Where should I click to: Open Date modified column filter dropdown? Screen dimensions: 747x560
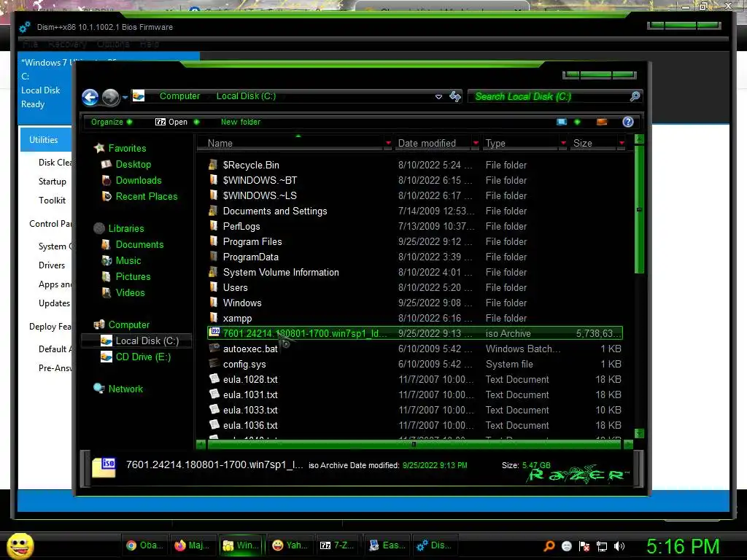(x=476, y=144)
